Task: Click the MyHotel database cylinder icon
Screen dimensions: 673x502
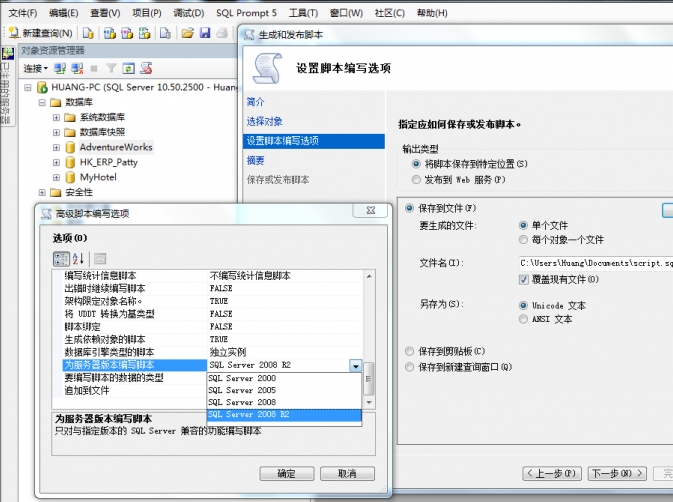Action: click(70, 177)
